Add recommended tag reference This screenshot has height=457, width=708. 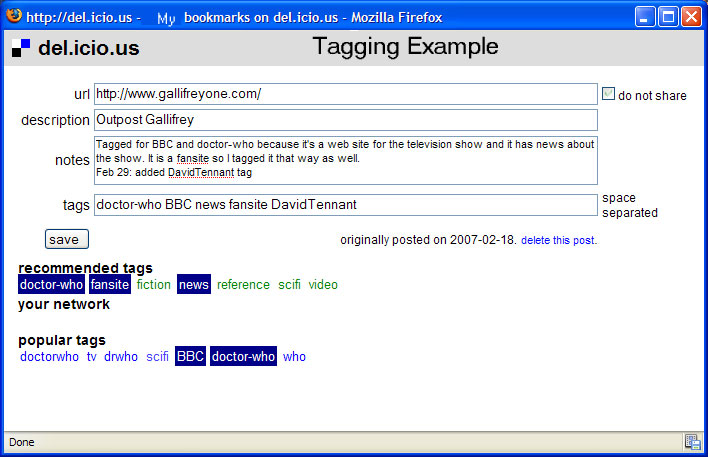click(x=243, y=284)
